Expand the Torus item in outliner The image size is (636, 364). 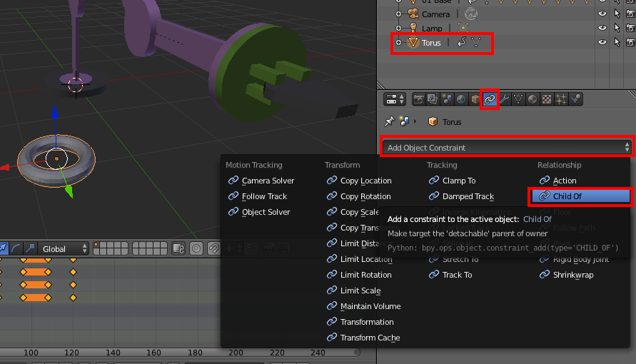399,43
